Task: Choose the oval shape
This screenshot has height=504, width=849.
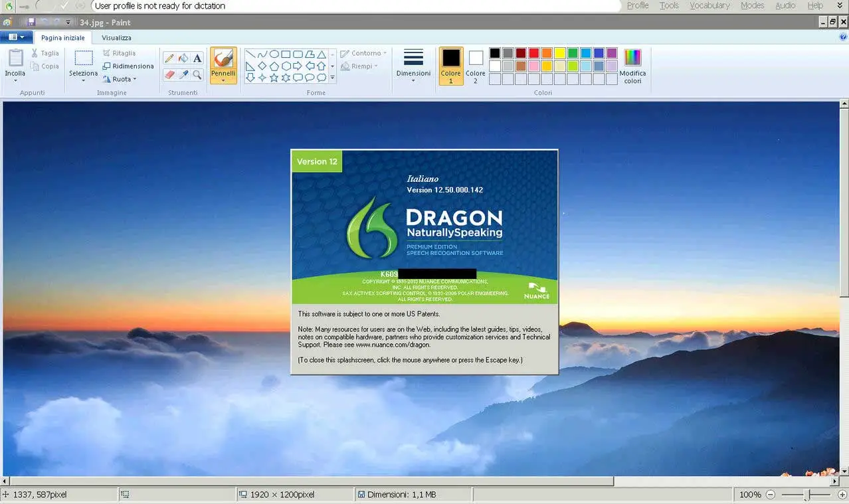Action: (274, 54)
